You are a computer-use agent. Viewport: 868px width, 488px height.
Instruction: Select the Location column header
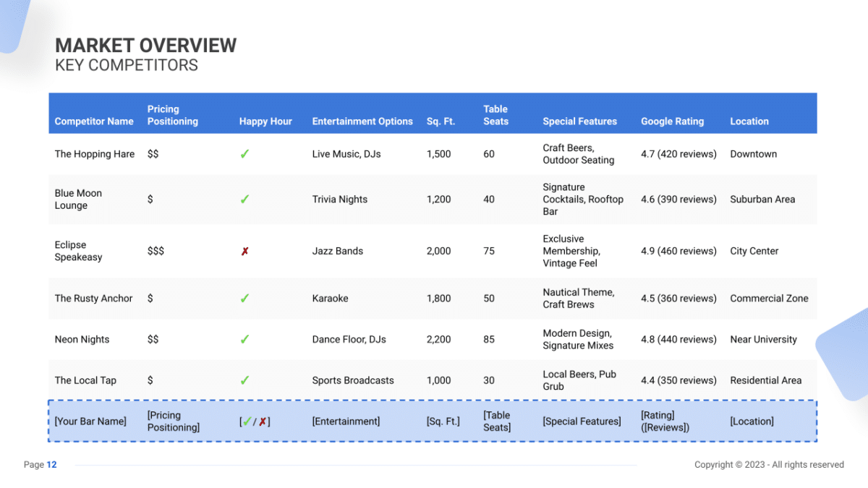point(749,121)
